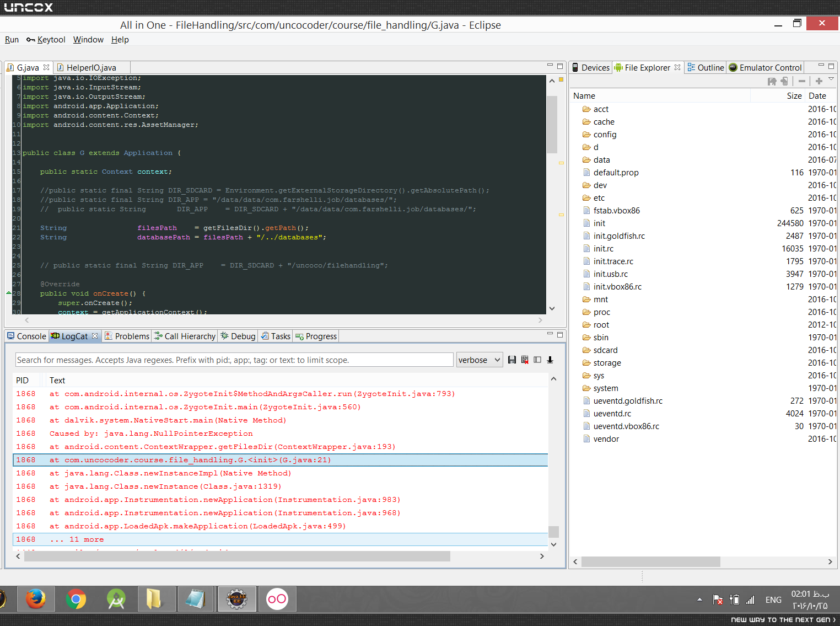840x626 pixels.
Task: Click the LogCat search messages field
Action: [x=234, y=360]
